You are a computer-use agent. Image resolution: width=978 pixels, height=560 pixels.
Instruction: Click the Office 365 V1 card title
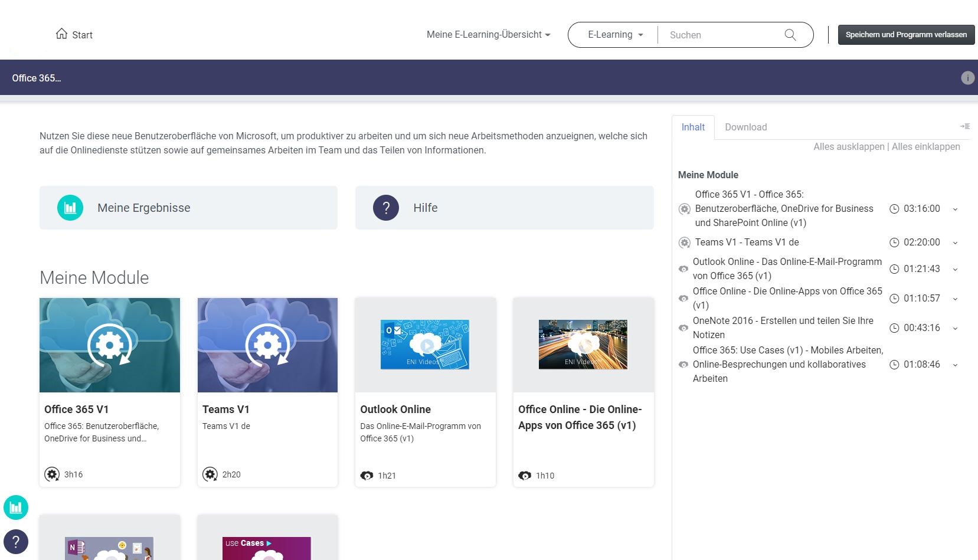point(76,410)
